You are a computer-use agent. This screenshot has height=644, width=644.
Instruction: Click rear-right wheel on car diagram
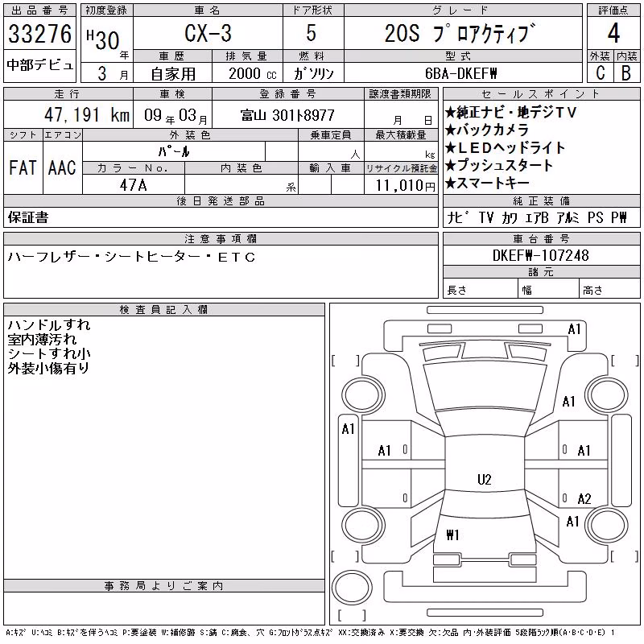coord(607,525)
